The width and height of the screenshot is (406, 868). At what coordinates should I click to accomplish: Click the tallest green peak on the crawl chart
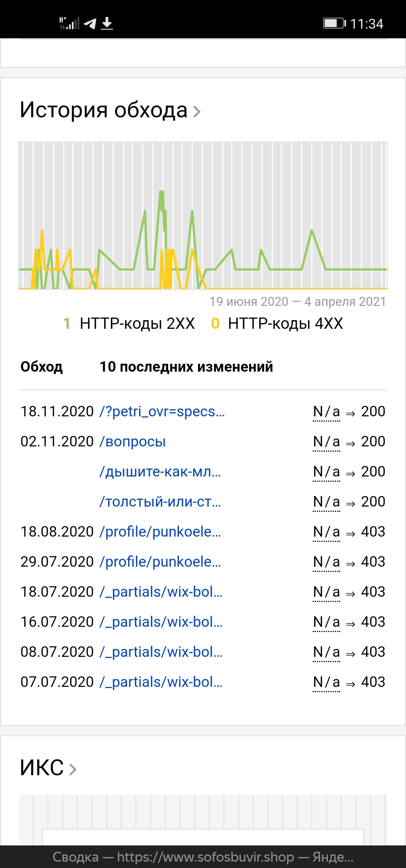tap(162, 192)
